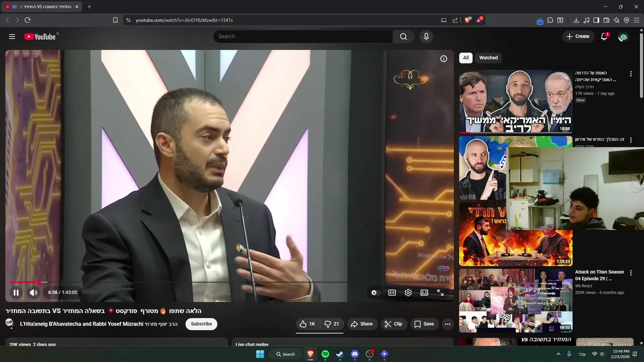644x362 pixels.
Task: Dislike the video
Action: pyautogui.click(x=332, y=324)
